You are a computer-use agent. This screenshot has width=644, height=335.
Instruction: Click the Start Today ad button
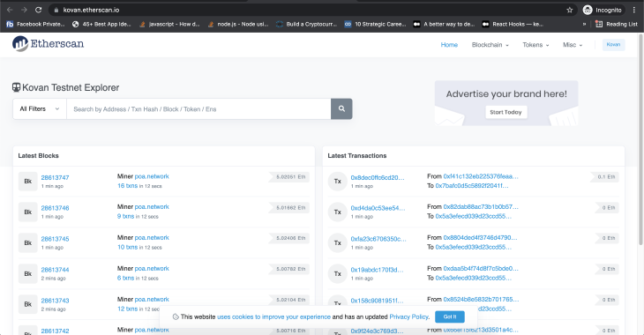[505, 112]
